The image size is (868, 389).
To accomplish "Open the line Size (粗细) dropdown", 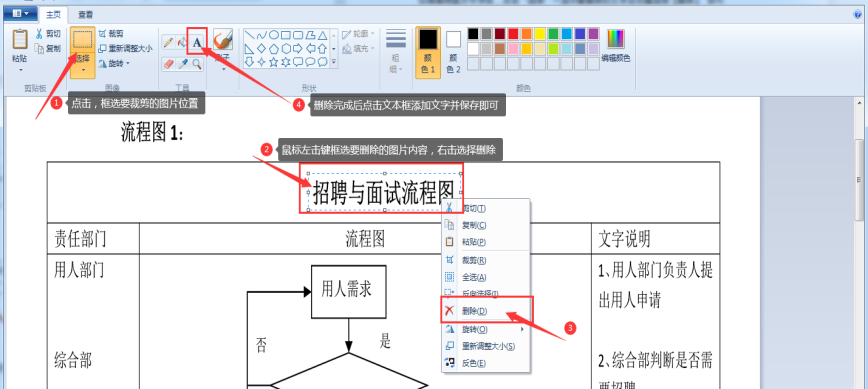I will [396, 51].
